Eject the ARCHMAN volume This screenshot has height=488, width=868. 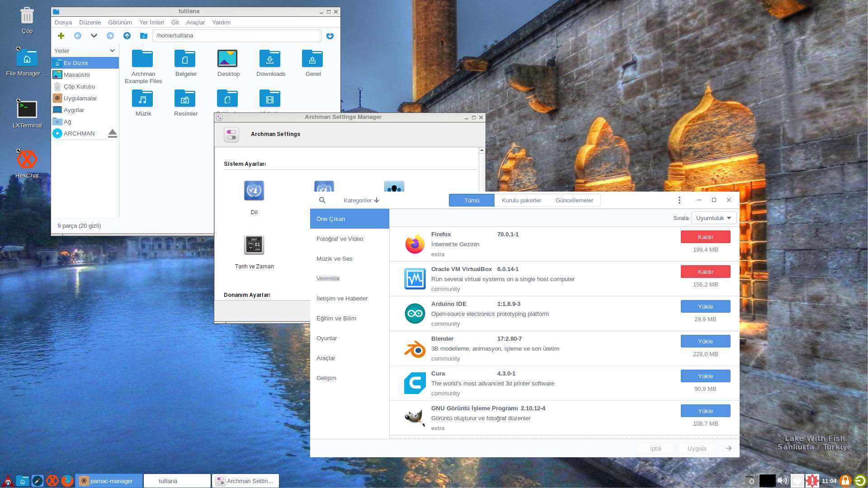click(x=113, y=133)
